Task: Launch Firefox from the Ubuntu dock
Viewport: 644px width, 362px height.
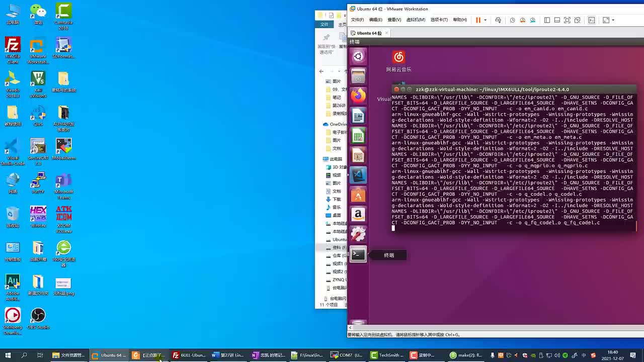Action: coord(358,96)
